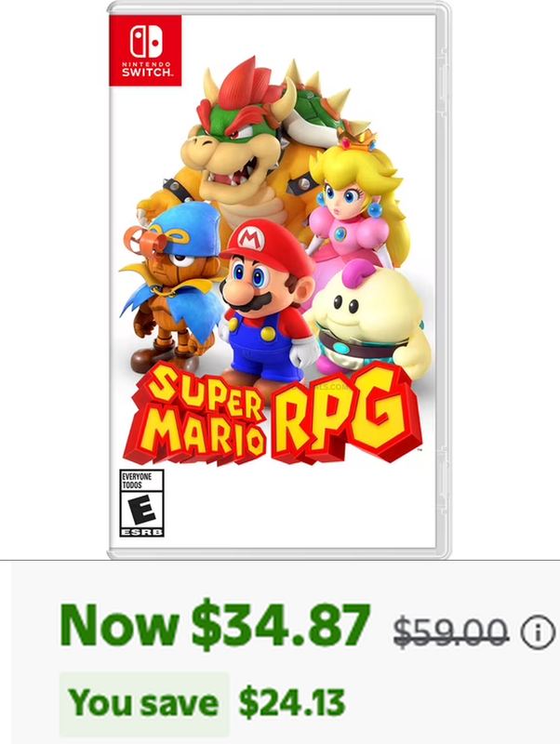Viewport: 560px width, 744px height.
Task: Click the EVERYONE TODOS rating label
Action: [x=137, y=480]
